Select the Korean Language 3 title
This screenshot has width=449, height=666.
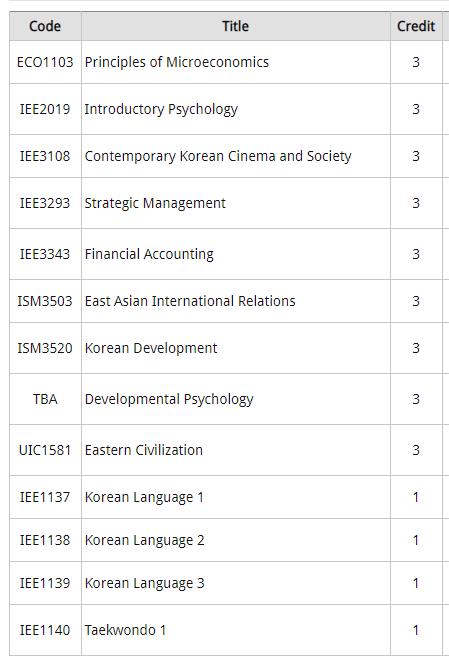click(x=144, y=583)
